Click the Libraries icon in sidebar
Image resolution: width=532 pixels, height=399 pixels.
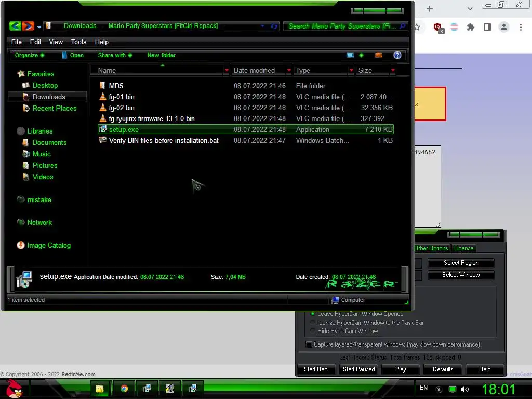click(x=21, y=131)
